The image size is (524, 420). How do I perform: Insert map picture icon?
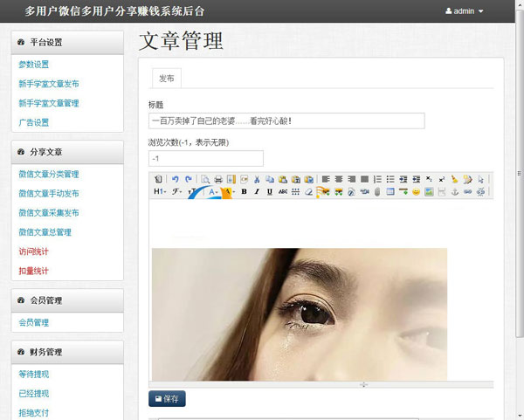click(x=429, y=191)
